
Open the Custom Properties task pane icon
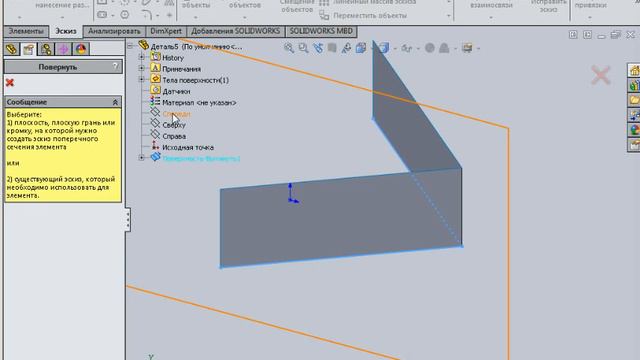pos(634,145)
